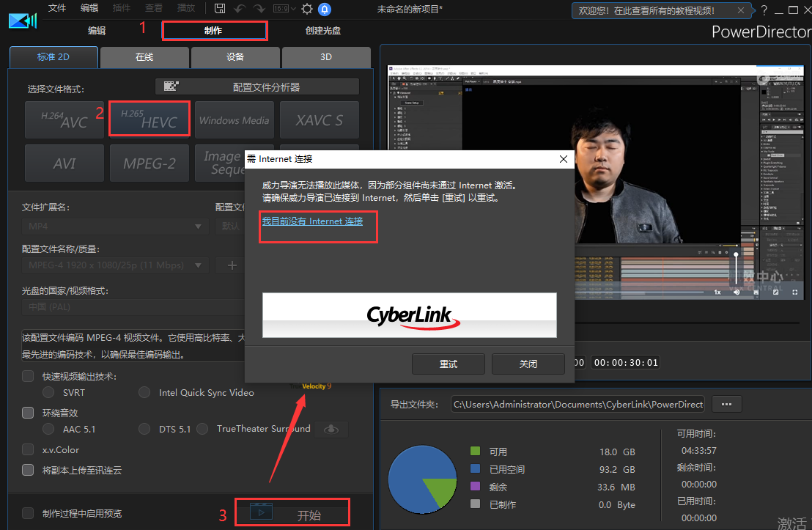The image size is (812, 530).
Task: Open the 播放 menu
Action: [x=186, y=8]
